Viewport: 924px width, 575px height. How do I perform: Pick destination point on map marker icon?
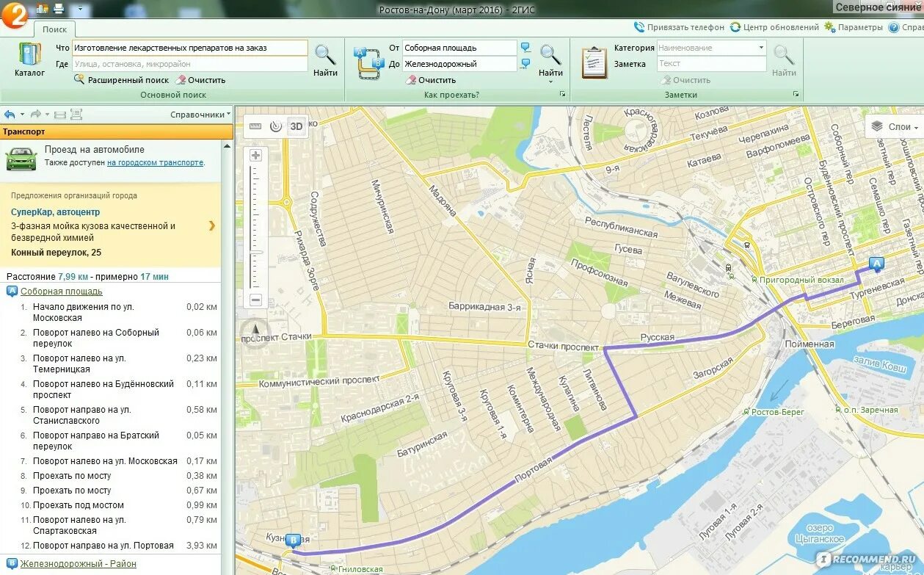[525, 64]
